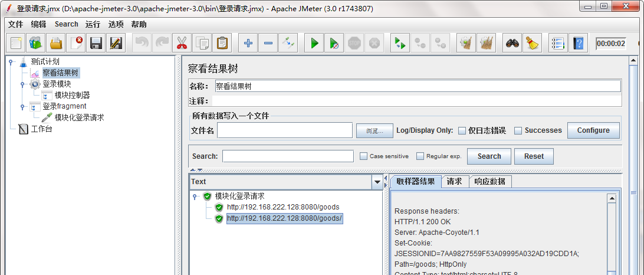Click the 浏览... browse button
644x275 pixels.
click(374, 131)
